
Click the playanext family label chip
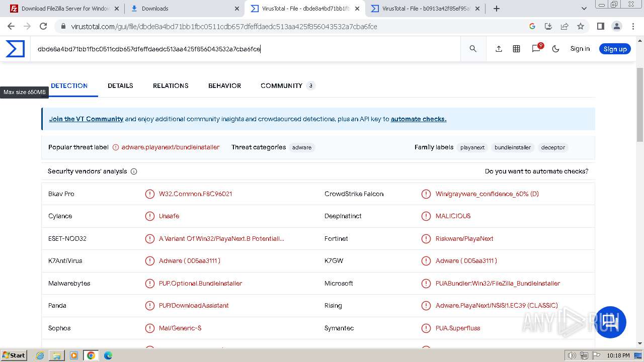(472, 147)
